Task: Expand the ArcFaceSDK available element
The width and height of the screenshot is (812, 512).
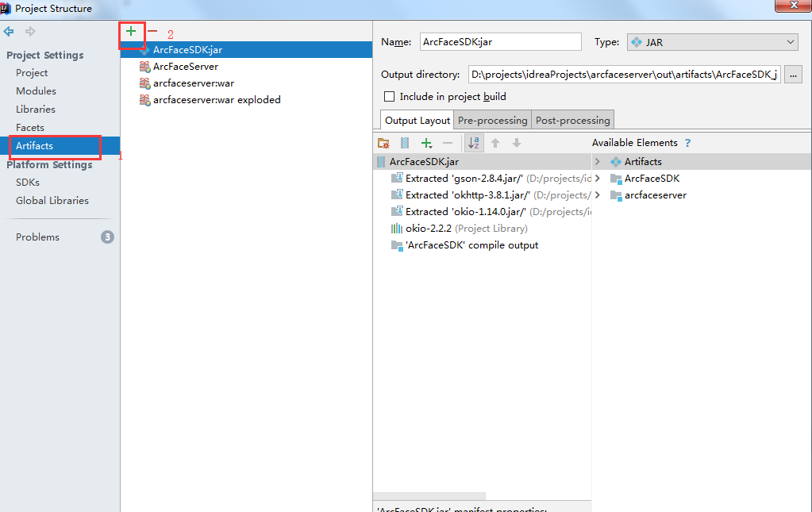Action: pyautogui.click(x=597, y=179)
